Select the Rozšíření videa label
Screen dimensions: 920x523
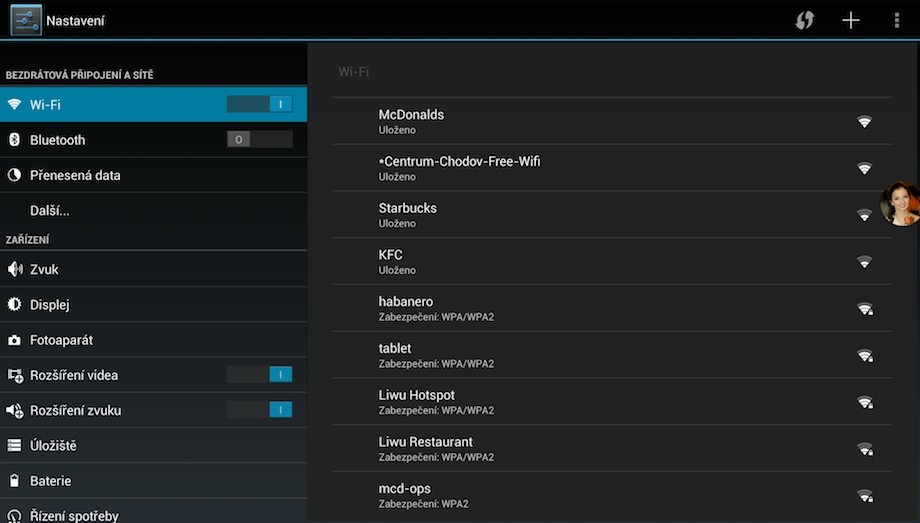tap(74, 375)
